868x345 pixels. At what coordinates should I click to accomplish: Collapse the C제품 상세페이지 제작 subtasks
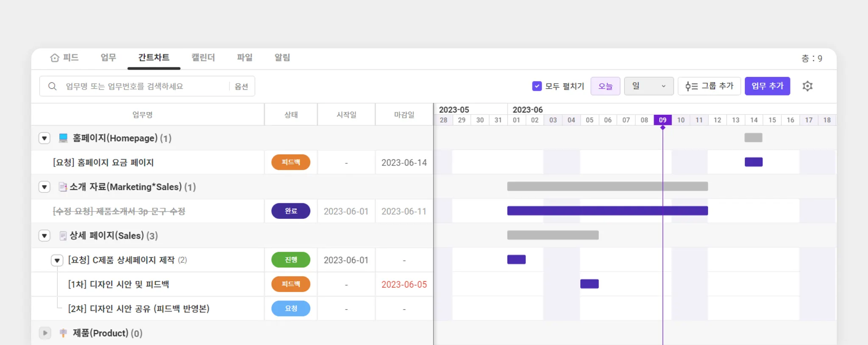[x=57, y=260]
